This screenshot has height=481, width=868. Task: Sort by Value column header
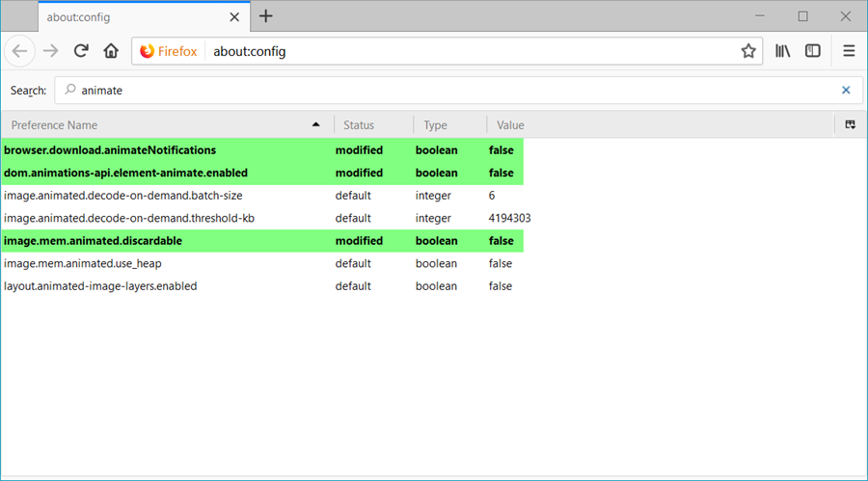[661, 125]
